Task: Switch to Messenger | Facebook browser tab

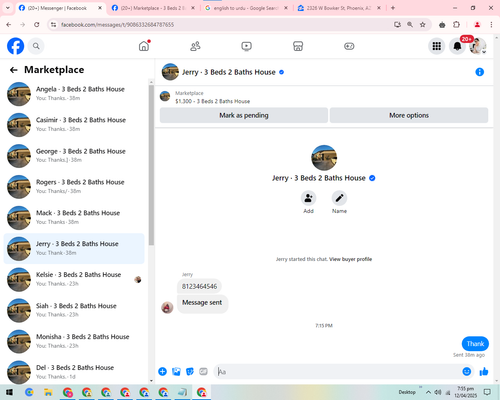Action: pos(60,8)
